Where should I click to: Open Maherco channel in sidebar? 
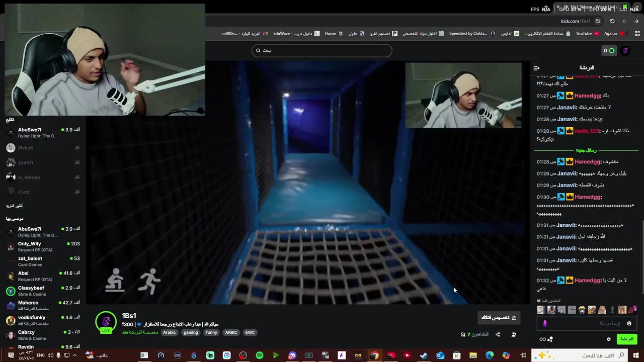coord(43,306)
